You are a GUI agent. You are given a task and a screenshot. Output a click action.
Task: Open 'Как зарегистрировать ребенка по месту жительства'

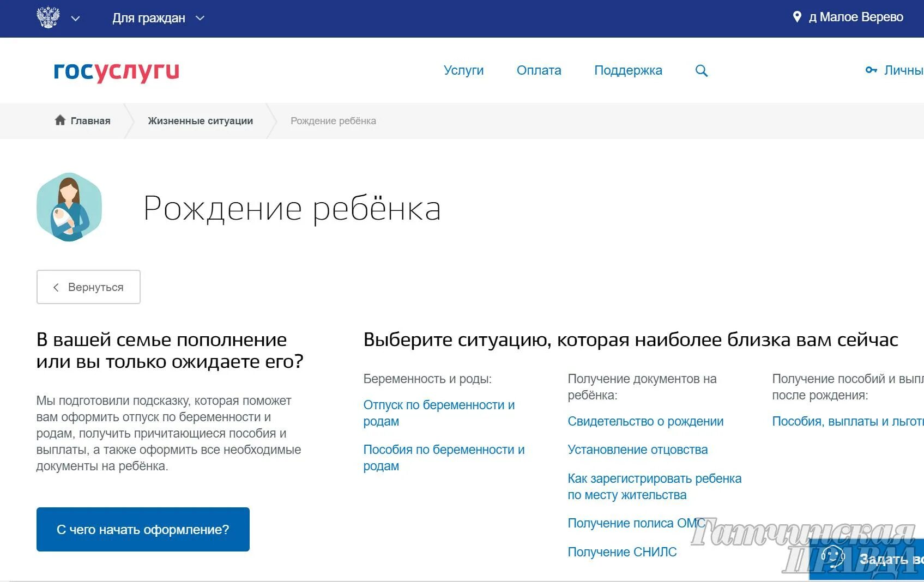[654, 487]
